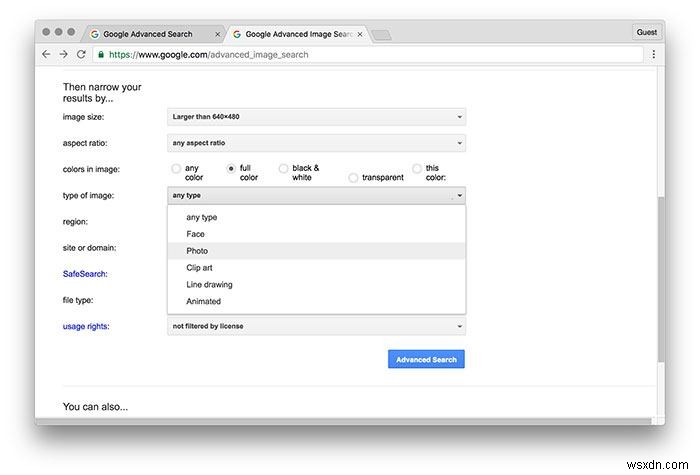
Task: Reload the page with the refresh icon
Action: tap(81, 54)
